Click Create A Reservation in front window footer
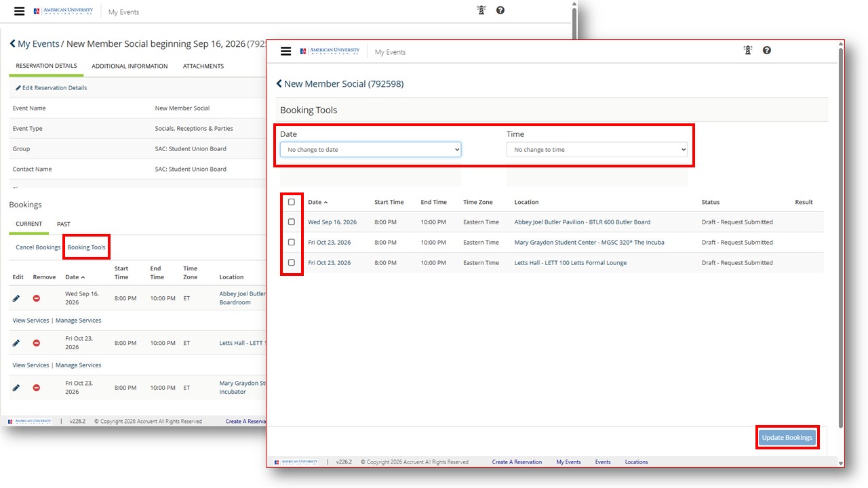Image resolution: width=868 pixels, height=488 pixels. pos(517,462)
